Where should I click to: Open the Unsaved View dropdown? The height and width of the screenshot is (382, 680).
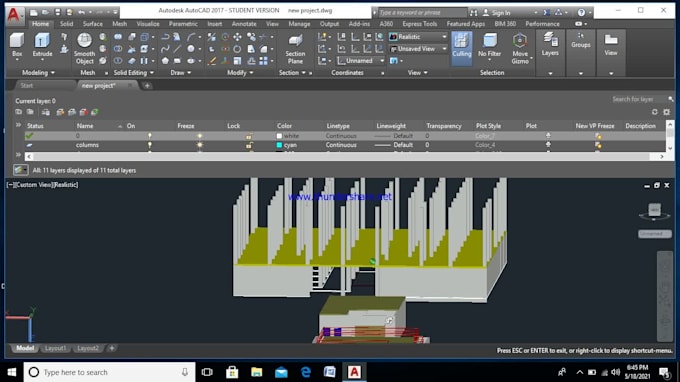418,49
